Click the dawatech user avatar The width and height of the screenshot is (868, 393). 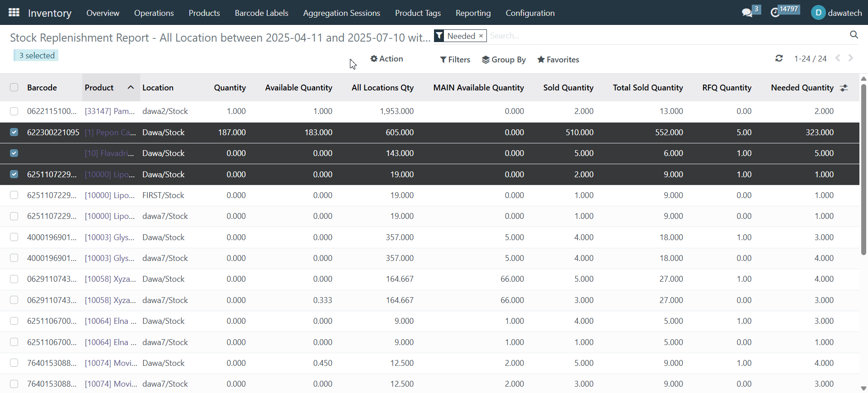818,13
